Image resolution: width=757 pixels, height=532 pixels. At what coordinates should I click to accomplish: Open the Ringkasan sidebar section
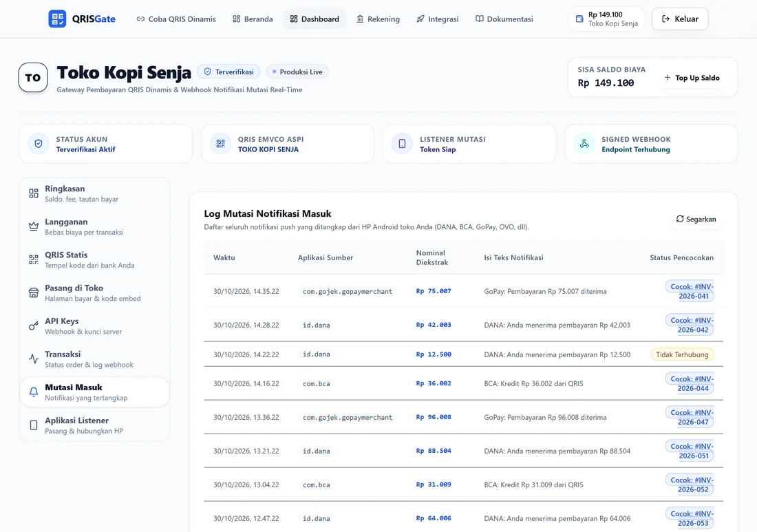pos(95,193)
